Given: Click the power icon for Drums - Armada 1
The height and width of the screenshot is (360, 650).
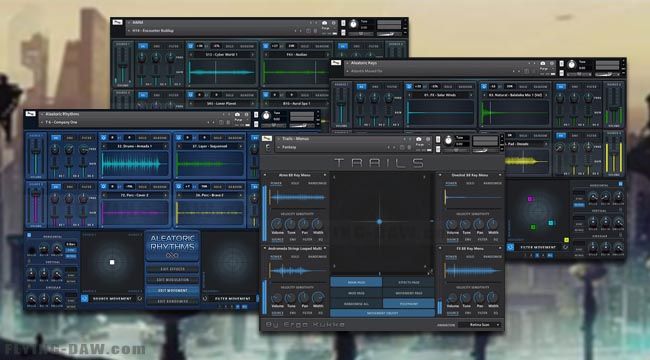Looking at the screenshot, I should coord(104,138).
